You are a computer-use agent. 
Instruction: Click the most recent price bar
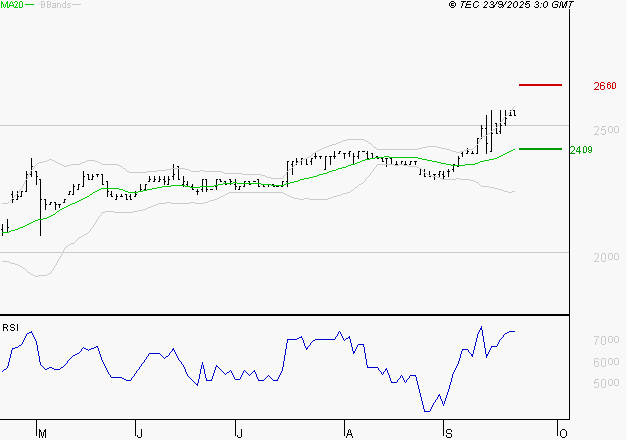(514, 114)
